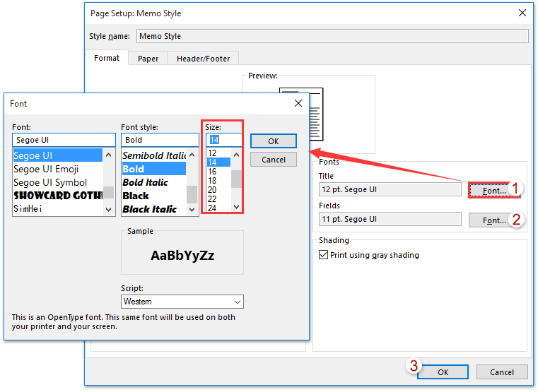Select size 12 in list

click(218, 153)
